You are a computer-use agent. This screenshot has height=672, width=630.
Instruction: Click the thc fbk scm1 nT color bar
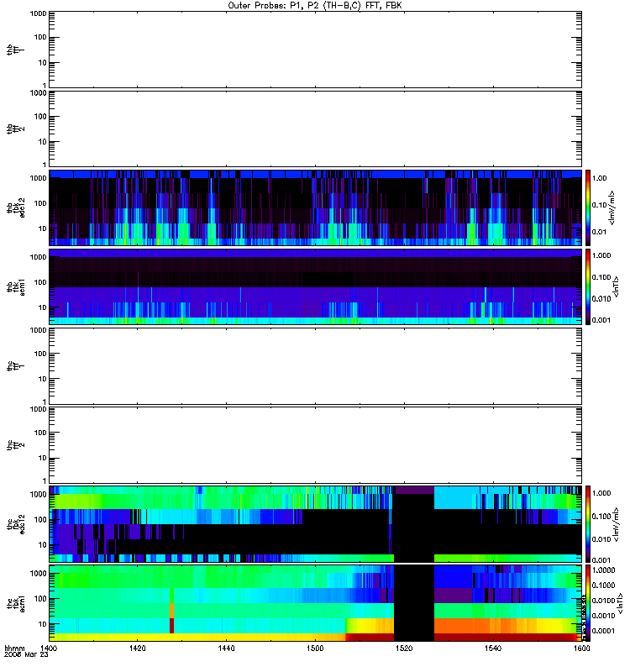[588, 603]
